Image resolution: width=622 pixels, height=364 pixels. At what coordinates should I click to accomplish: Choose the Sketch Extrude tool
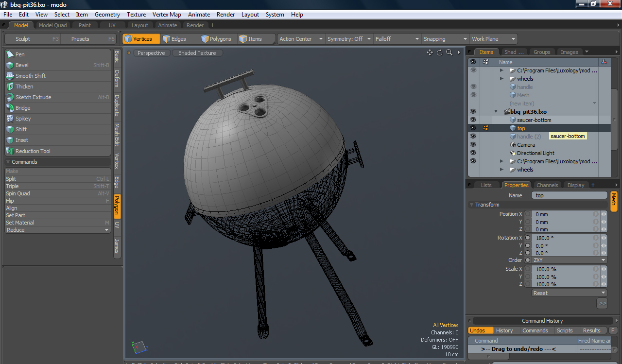[x=58, y=97]
